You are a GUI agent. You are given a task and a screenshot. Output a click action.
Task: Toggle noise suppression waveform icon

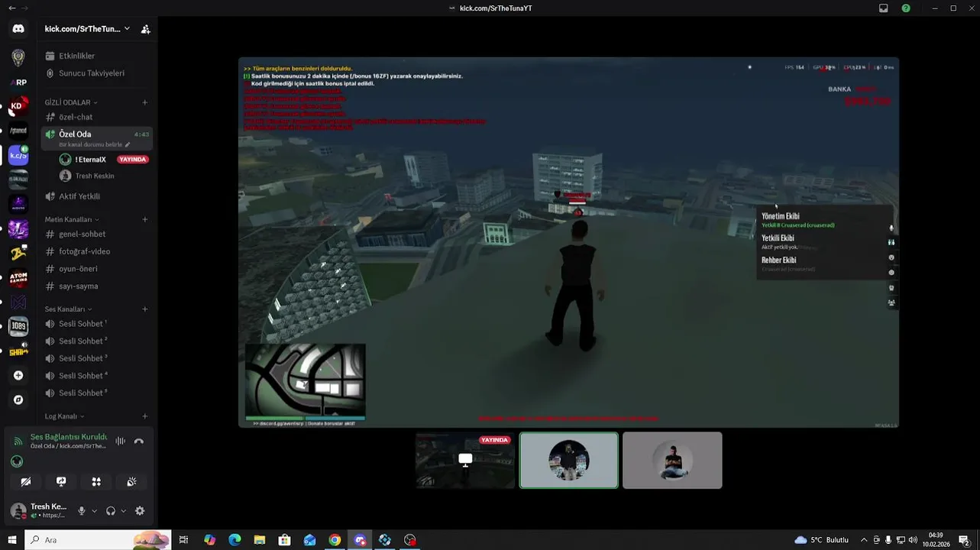pyautogui.click(x=120, y=441)
